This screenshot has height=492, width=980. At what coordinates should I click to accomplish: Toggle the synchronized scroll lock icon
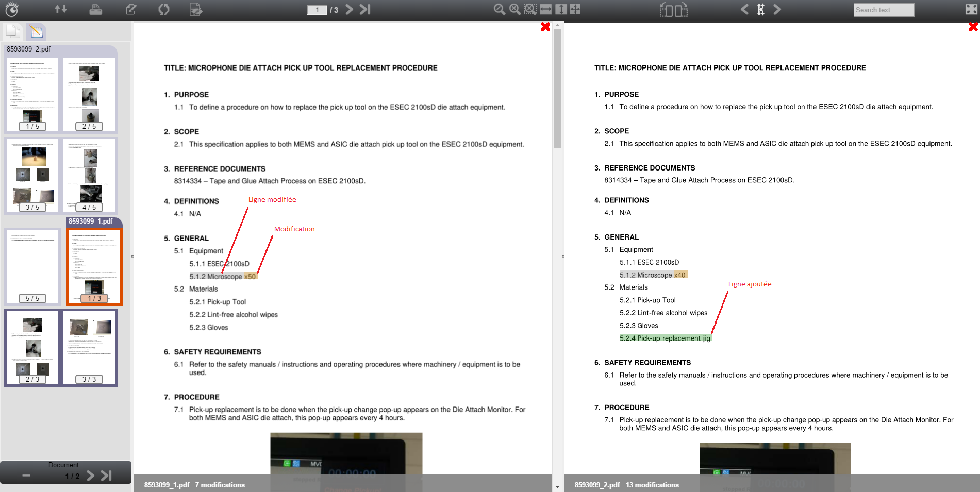761,9
